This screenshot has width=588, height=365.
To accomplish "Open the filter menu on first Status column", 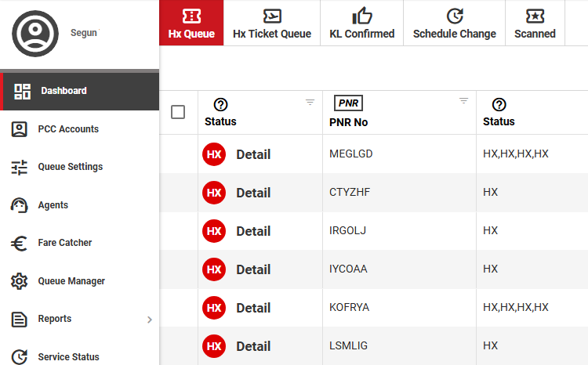I will tap(310, 102).
